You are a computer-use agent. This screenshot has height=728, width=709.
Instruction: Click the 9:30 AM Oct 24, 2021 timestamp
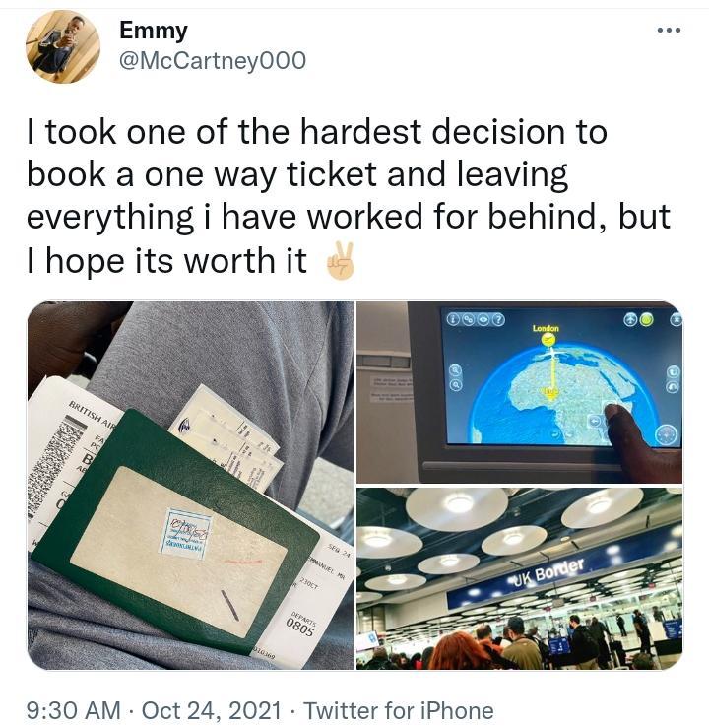pos(154,711)
